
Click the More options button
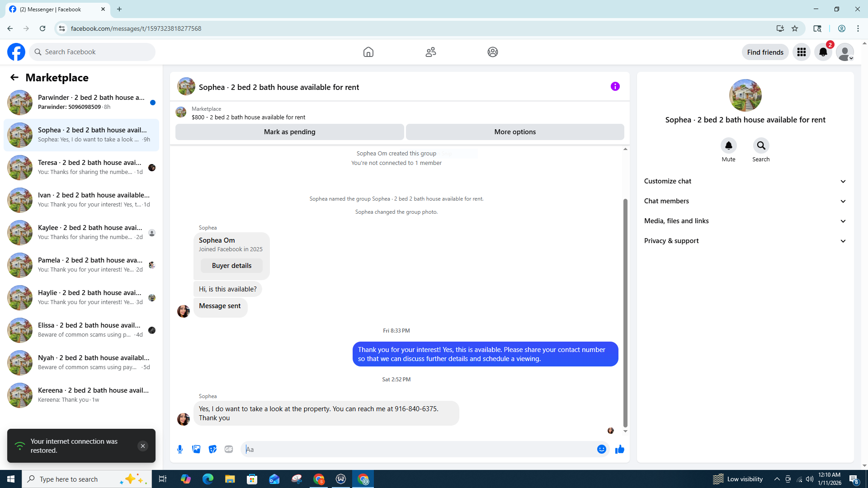click(x=515, y=132)
